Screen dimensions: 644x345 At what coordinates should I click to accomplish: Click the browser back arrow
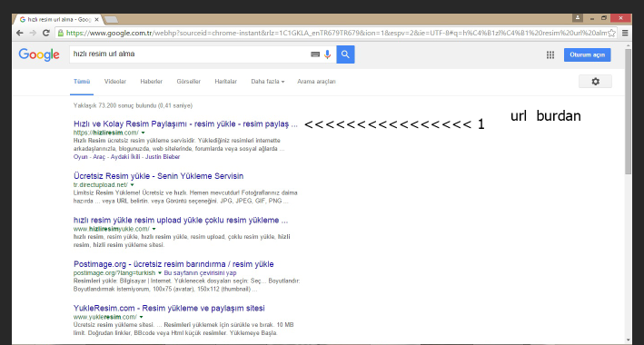(x=20, y=33)
